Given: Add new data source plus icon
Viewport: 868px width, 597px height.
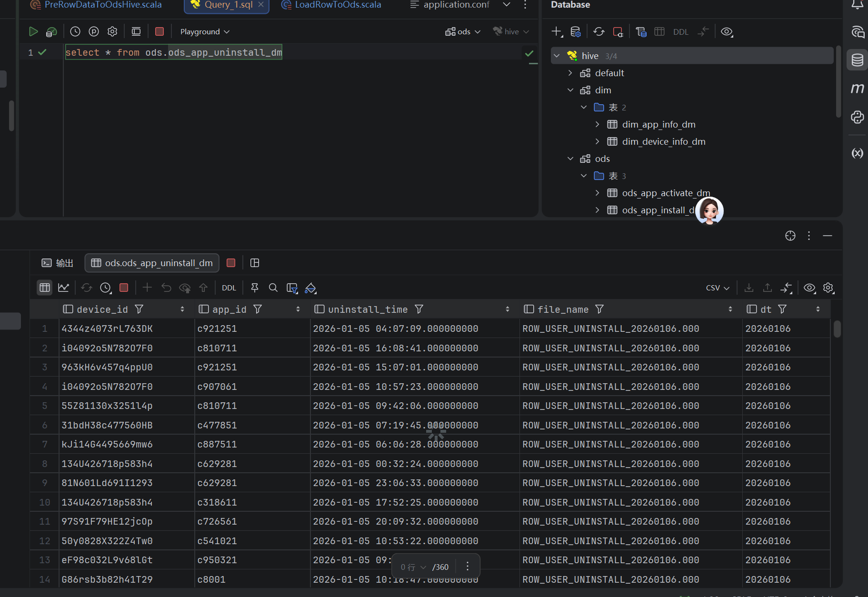Looking at the screenshot, I should pyautogui.click(x=557, y=31).
